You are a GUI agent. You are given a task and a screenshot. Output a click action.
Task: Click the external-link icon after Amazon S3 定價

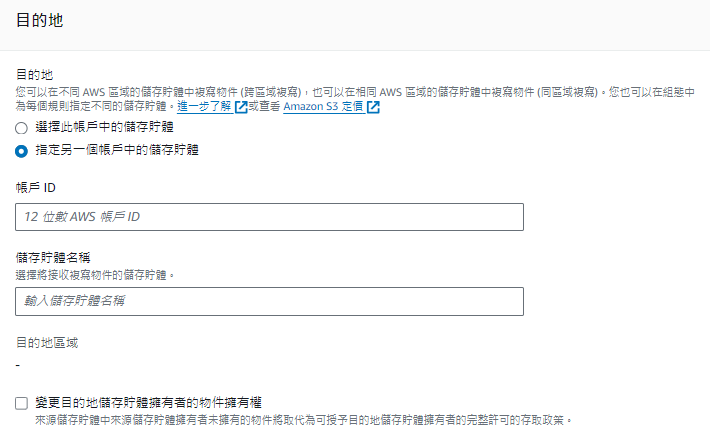(x=373, y=107)
